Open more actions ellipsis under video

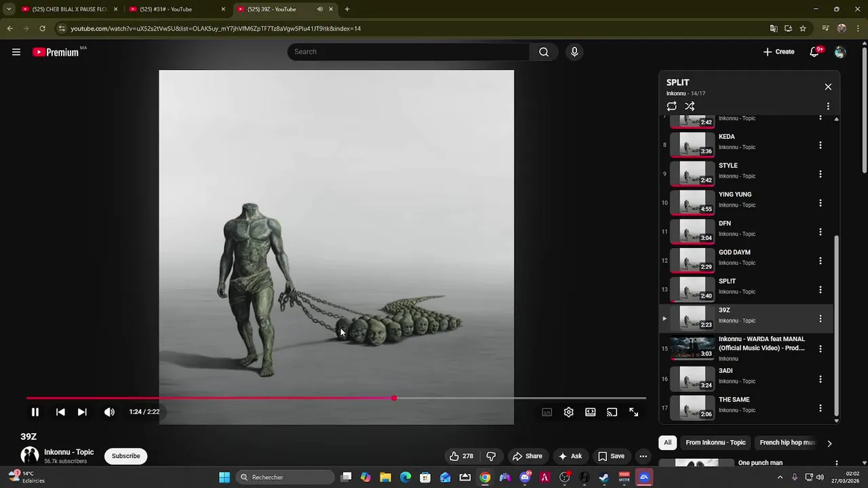(x=643, y=456)
